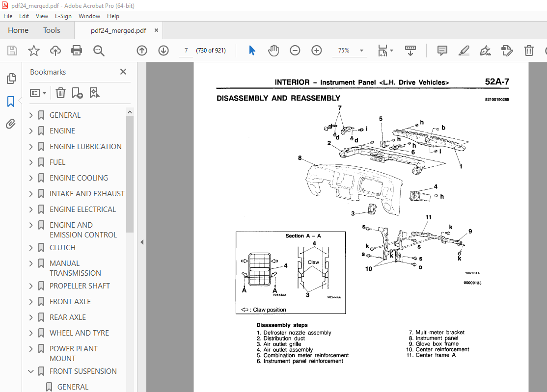Toggle the Bookmarks panel in the sidebar
The image size is (547, 392).
(x=11, y=102)
